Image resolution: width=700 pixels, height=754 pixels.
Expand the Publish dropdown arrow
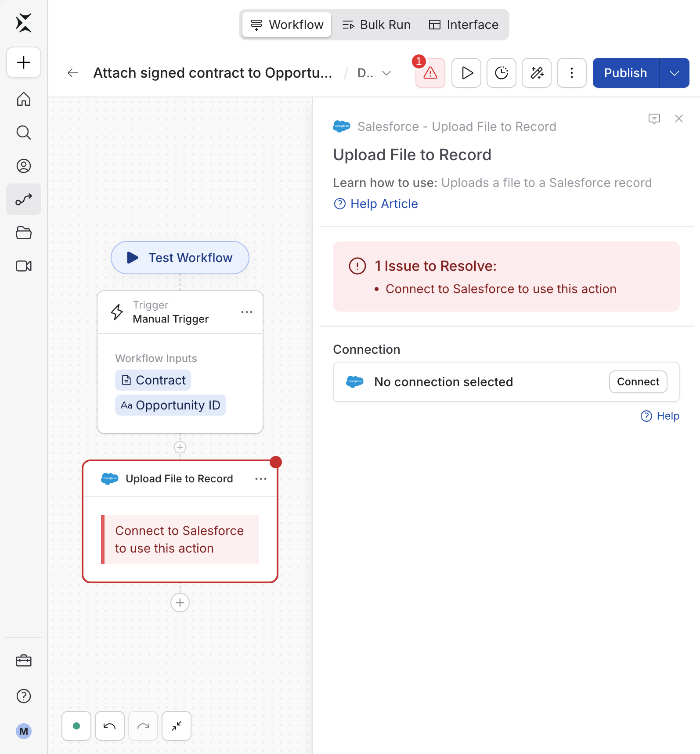click(x=675, y=73)
